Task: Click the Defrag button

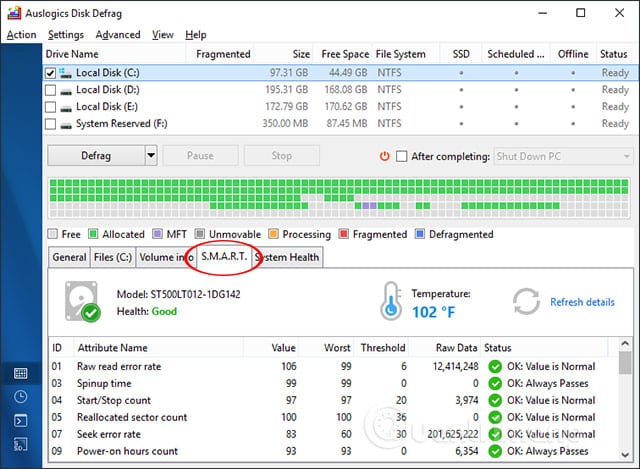Action: tap(96, 156)
